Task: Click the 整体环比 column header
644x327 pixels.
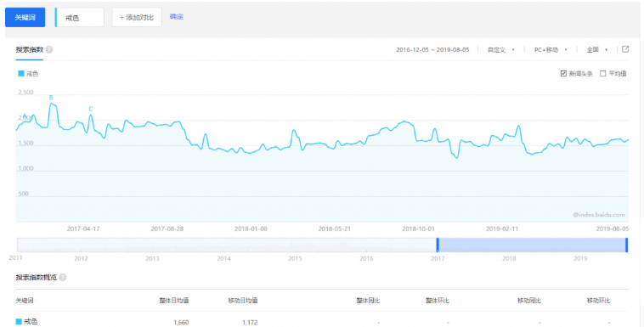Action: coord(438,301)
